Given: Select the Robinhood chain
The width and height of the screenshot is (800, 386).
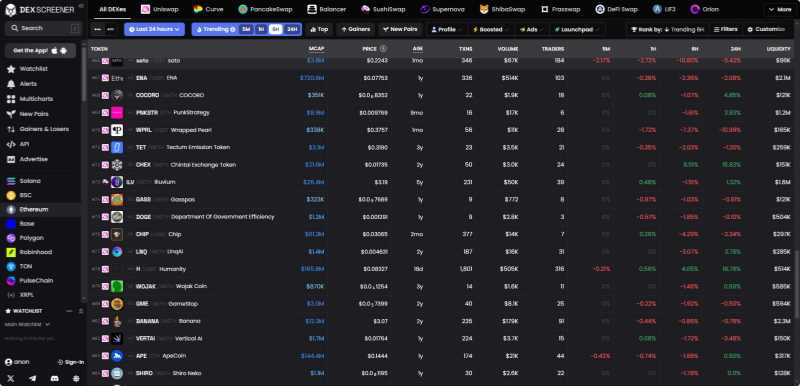Looking at the screenshot, I should 35,252.
